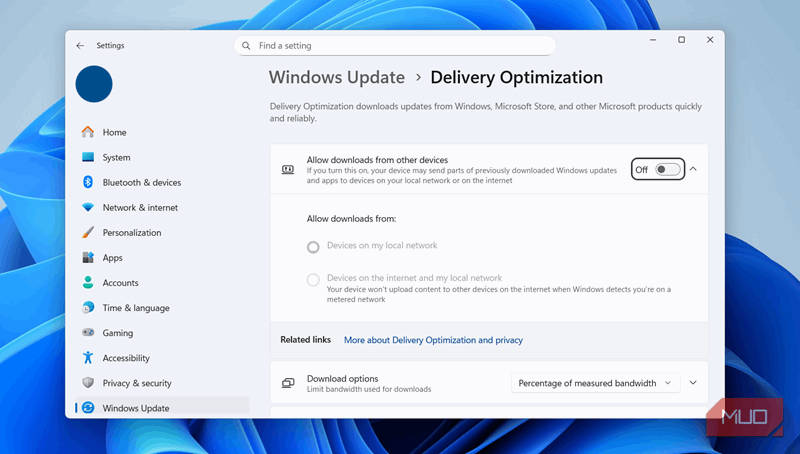Expand the Download options section chevron

693,383
